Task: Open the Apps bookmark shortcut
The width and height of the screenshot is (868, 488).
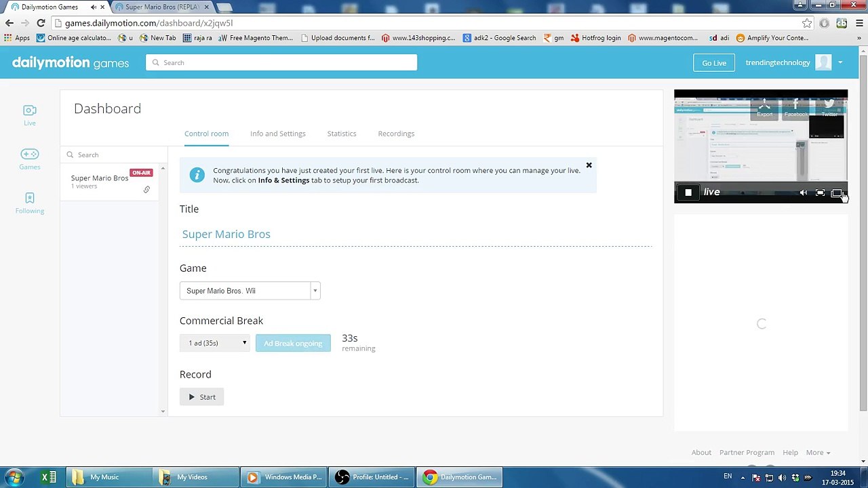Action: pos(17,38)
